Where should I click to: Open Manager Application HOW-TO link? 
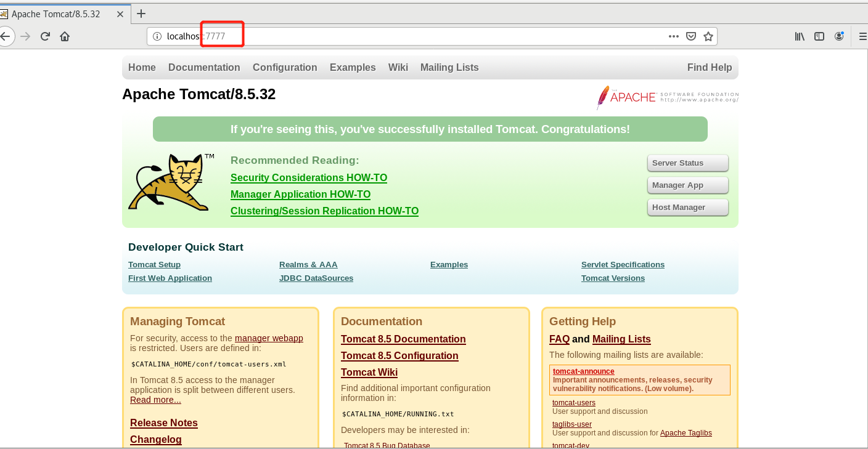click(300, 195)
